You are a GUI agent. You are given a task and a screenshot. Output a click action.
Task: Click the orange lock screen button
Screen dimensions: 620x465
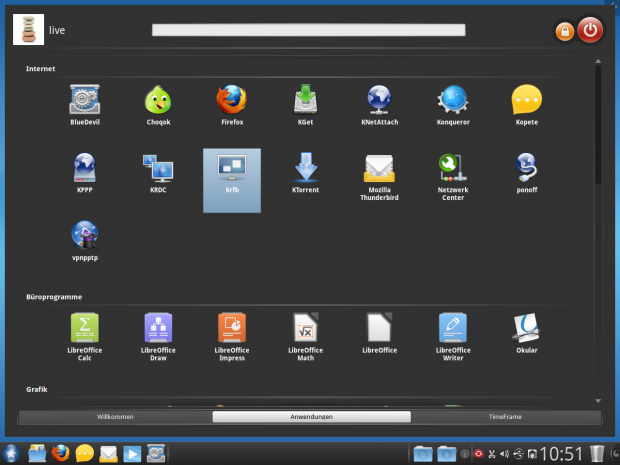pyautogui.click(x=565, y=31)
